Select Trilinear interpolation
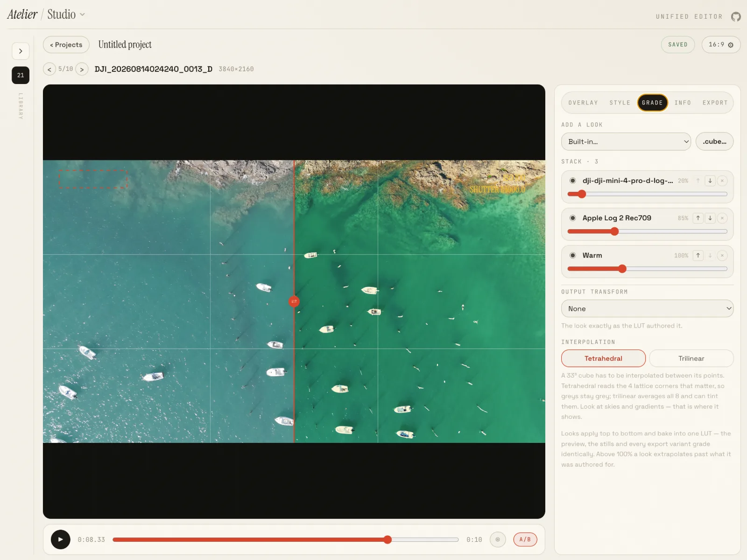This screenshot has width=747, height=560. coord(691,358)
